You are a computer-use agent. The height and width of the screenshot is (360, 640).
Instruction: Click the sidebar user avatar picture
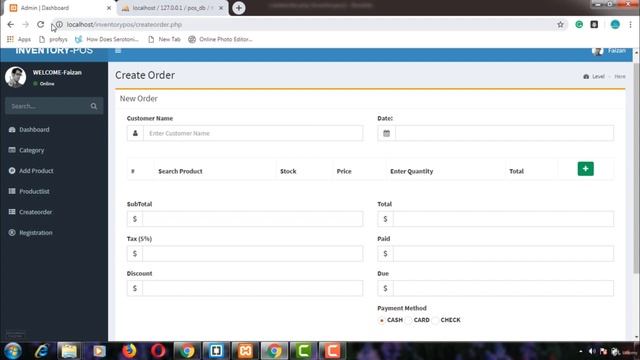pos(16,77)
